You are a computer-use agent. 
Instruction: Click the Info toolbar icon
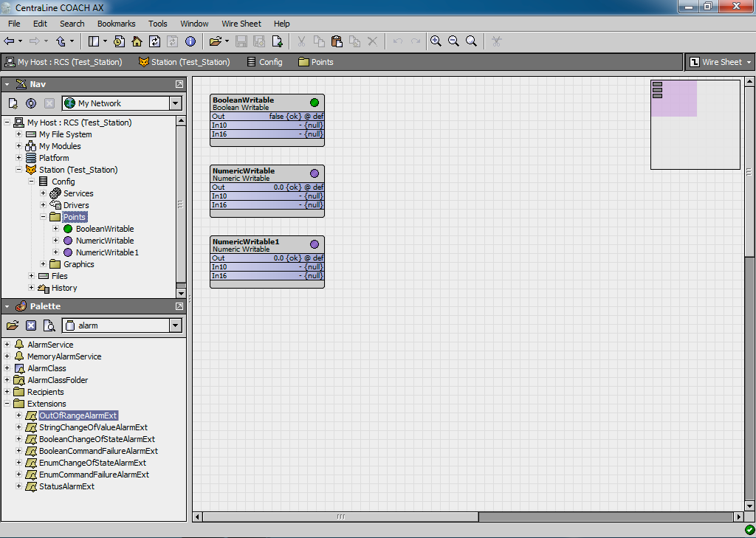click(x=190, y=41)
